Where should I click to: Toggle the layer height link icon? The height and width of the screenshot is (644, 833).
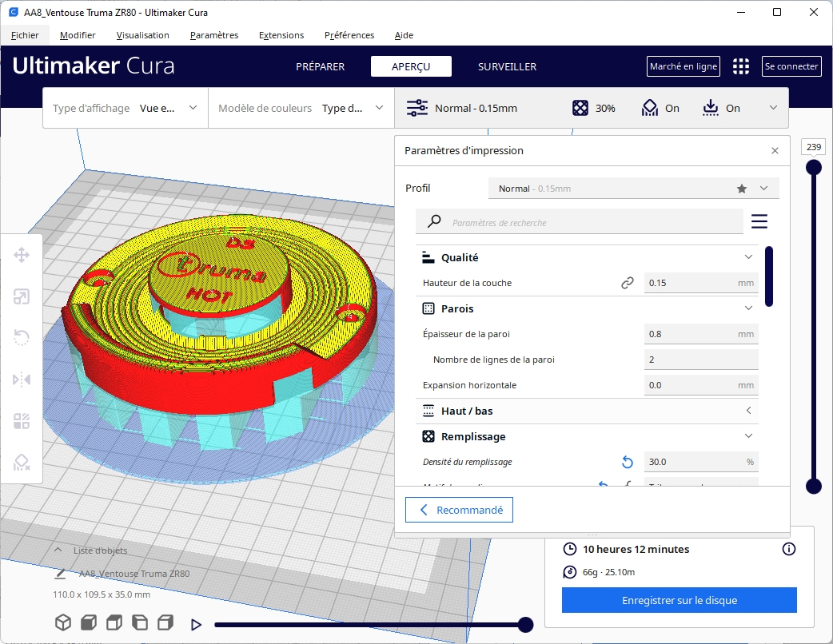pos(628,283)
